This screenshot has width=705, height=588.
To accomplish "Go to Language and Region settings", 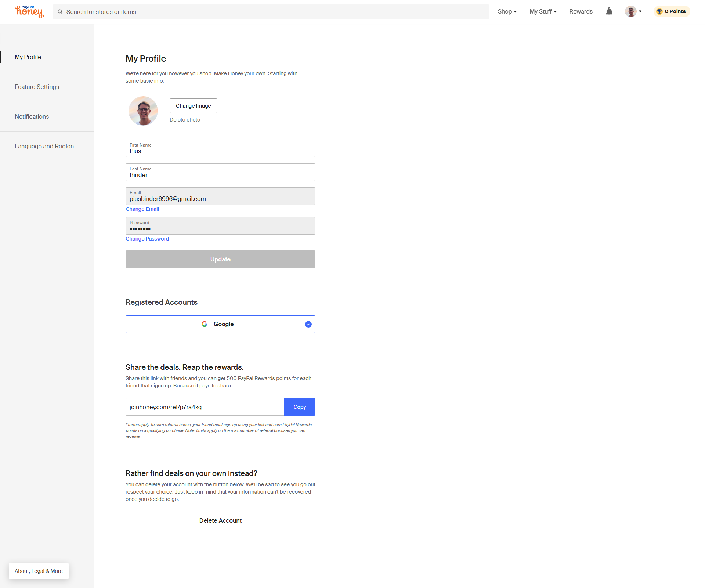I will point(44,146).
